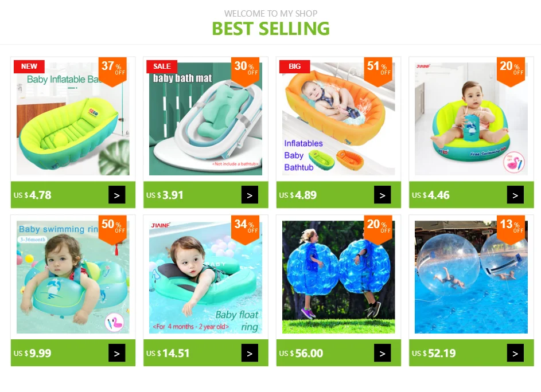
Task: Click the US $56.00 price label
Action: tap(301, 353)
